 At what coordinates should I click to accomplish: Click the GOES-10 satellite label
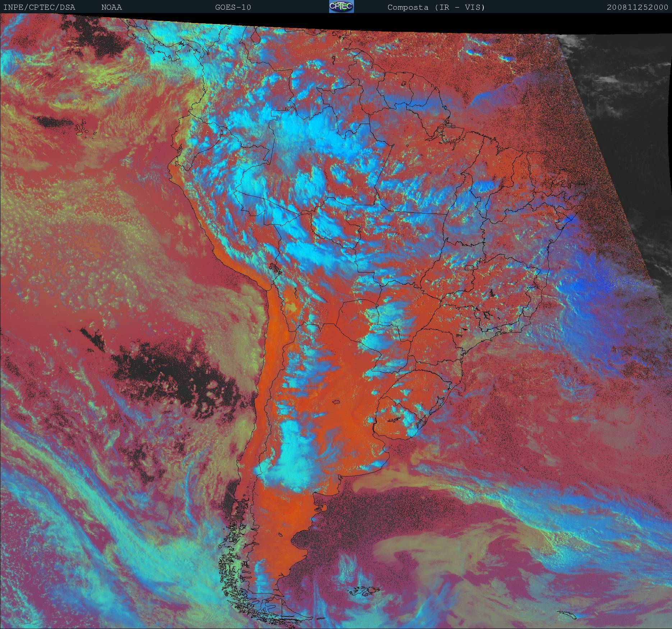pyautogui.click(x=233, y=8)
